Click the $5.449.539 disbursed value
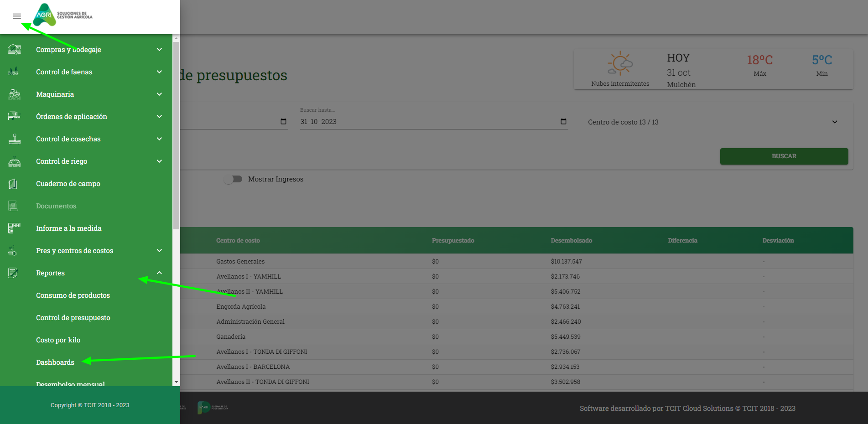868x424 pixels. pos(566,336)
